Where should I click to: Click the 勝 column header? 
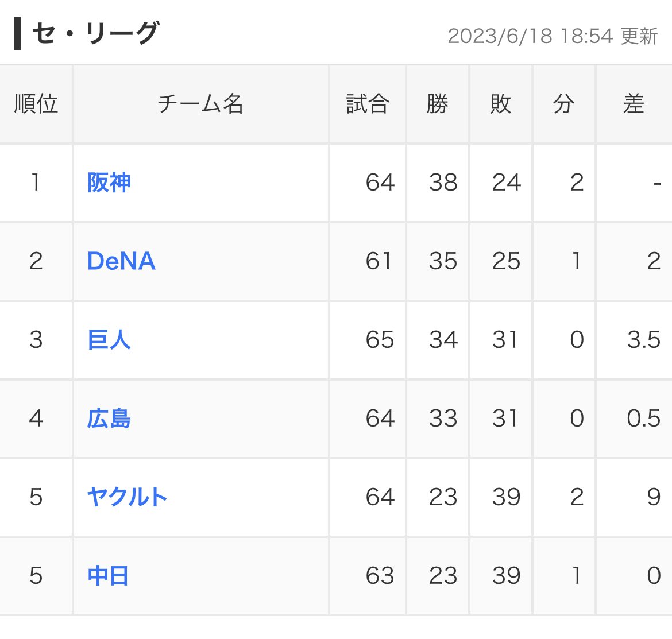pos(437,104)
